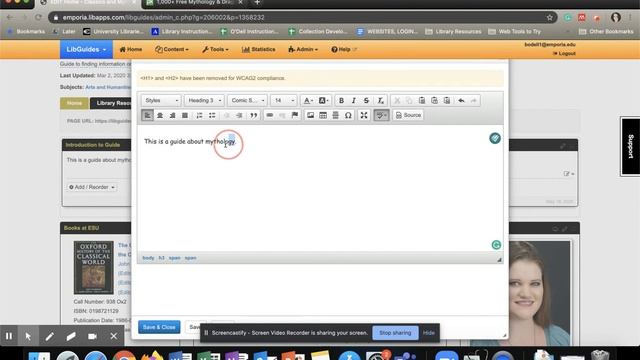Open the Statistics page
The image size is (640, 360).
point(258,49)
